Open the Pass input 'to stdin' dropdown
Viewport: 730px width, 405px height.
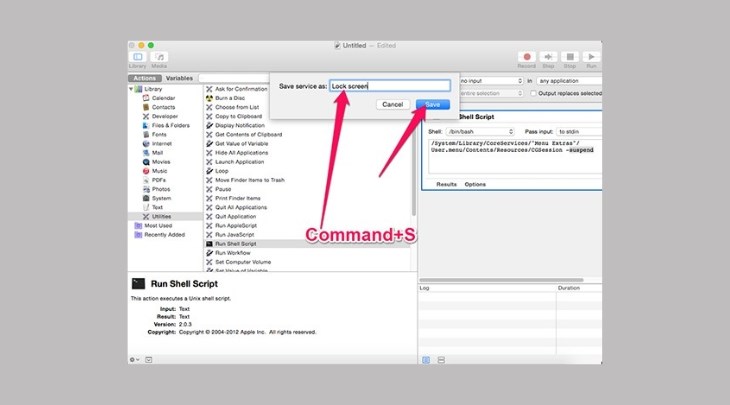tap(579, 132)
